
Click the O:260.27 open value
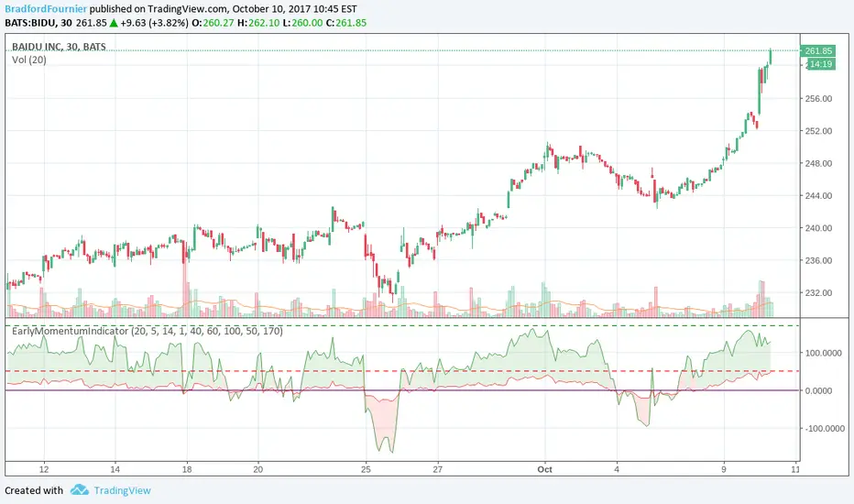[213, 23]
